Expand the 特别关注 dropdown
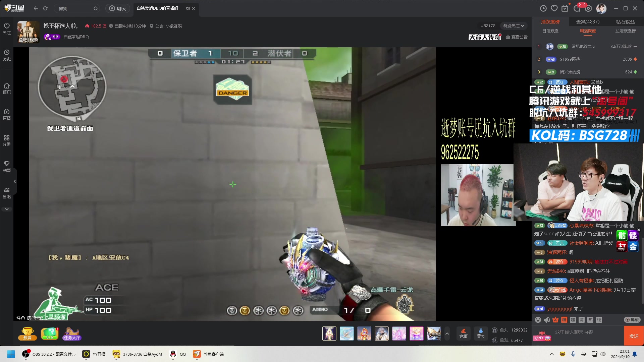 click(514, 26)
